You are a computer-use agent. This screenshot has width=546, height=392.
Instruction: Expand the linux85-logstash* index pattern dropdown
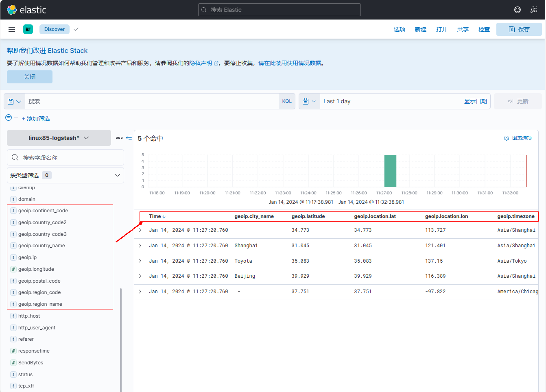[x=59, y=138]
